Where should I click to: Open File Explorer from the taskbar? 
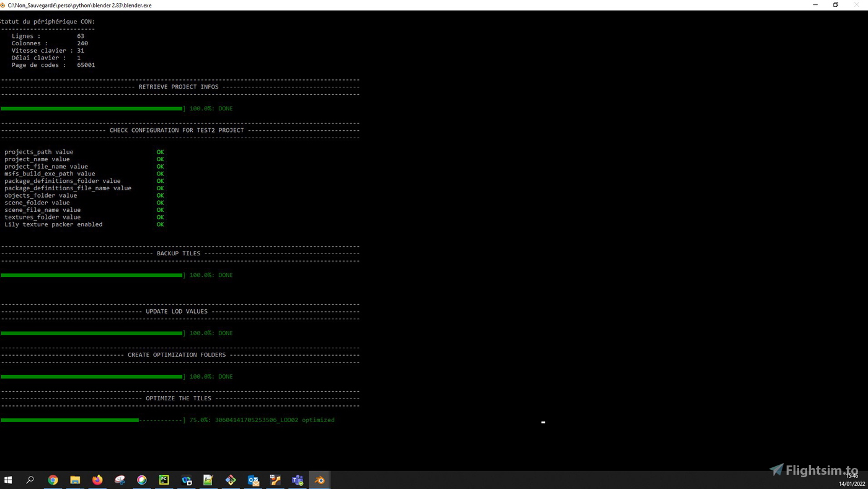click(x=75, y=480)
